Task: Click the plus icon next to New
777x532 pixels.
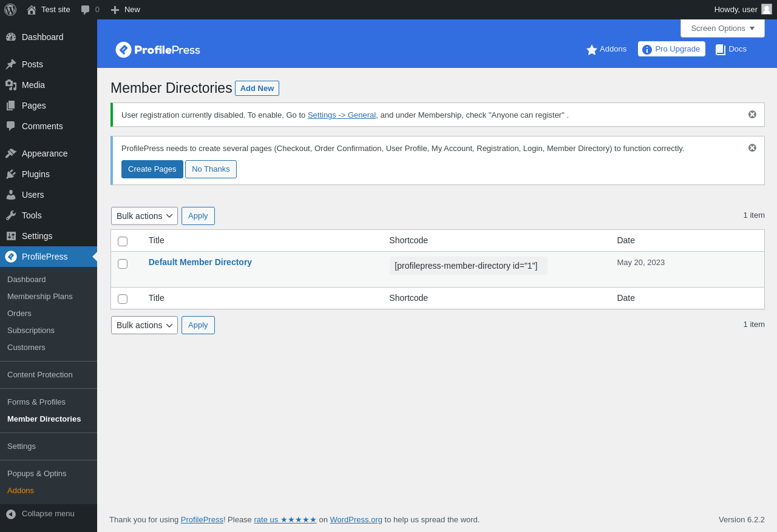Action: (x=115, y=10)
